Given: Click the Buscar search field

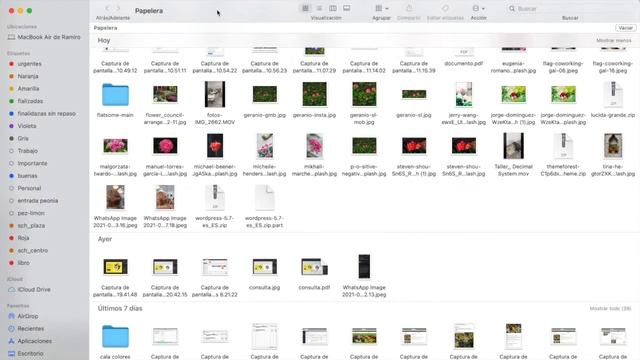Looking at the screenshot, I should point(570,8).
